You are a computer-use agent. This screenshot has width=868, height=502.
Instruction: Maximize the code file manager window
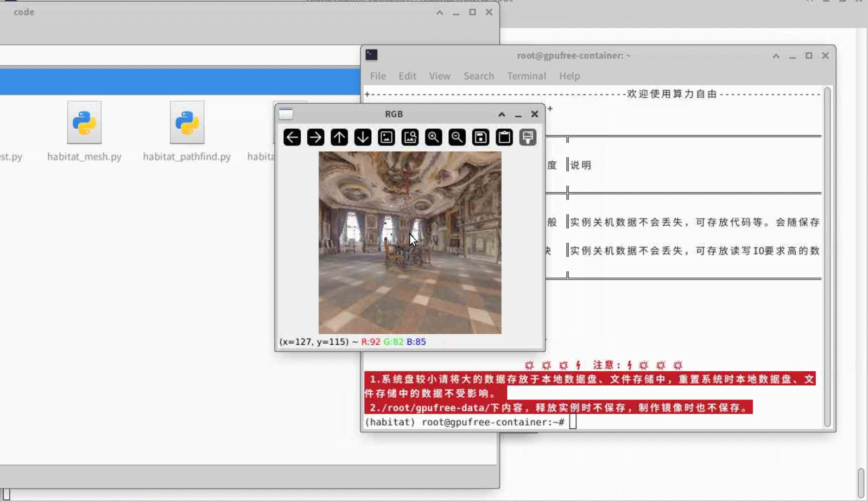[473, 12]
